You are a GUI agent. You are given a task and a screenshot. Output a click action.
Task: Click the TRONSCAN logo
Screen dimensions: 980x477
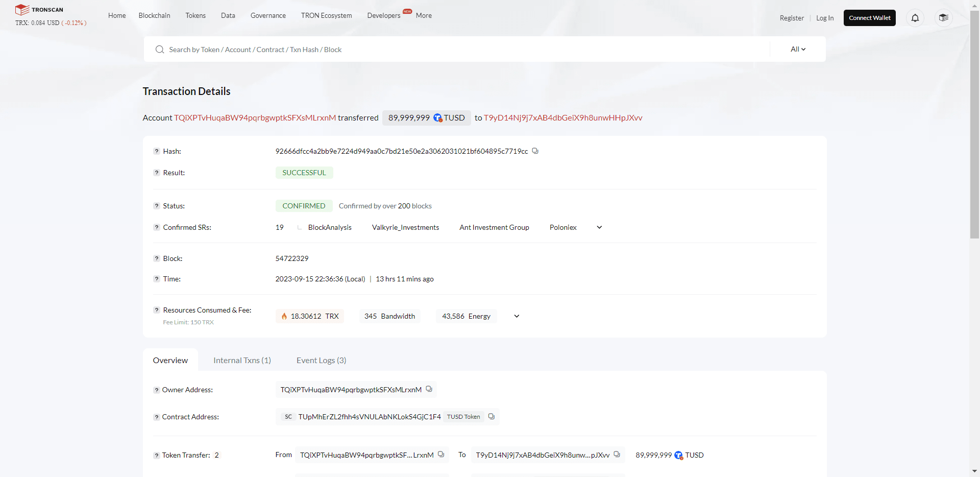tap(39, 10)
